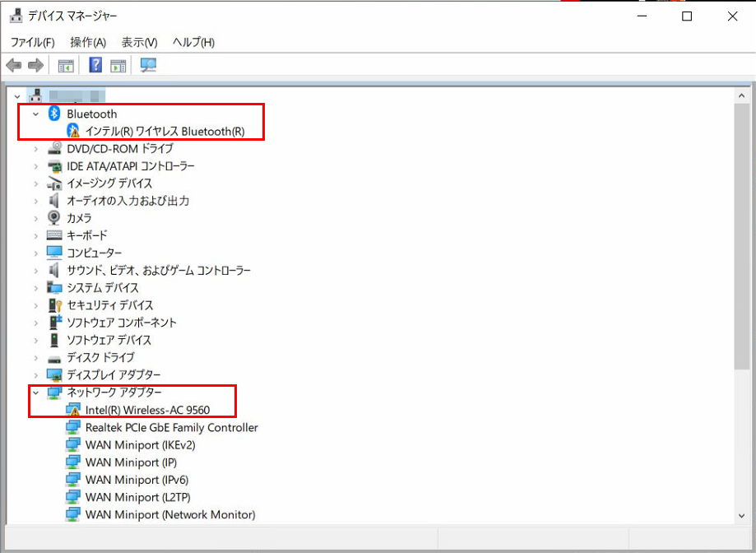
Task: Click the ソフトウェア デバイス icon
Action: [x=54, y=340]
